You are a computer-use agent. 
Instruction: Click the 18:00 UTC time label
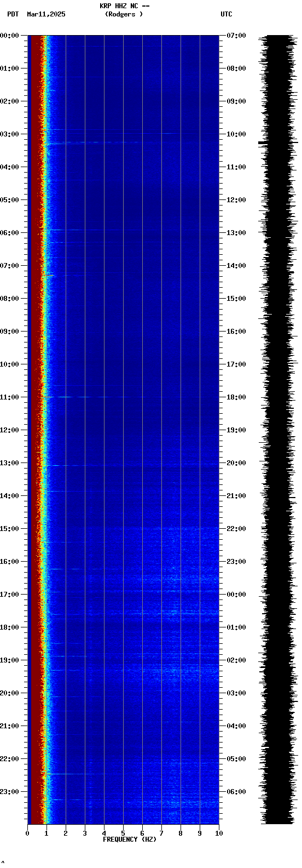click(236, 397)
